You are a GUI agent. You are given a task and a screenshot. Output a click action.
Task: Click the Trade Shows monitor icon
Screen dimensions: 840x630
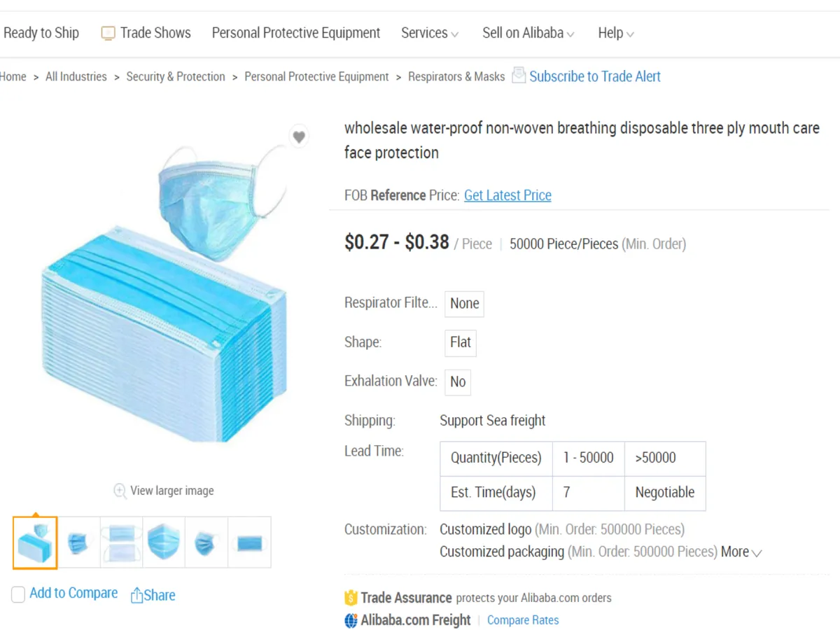click(108, 33)
